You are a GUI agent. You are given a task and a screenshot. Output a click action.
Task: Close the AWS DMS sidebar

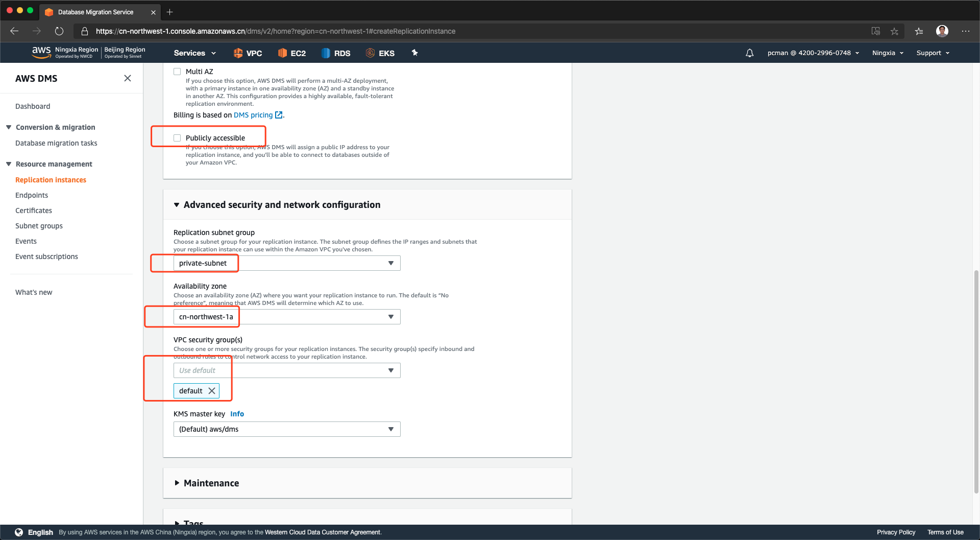pos(128,78)
